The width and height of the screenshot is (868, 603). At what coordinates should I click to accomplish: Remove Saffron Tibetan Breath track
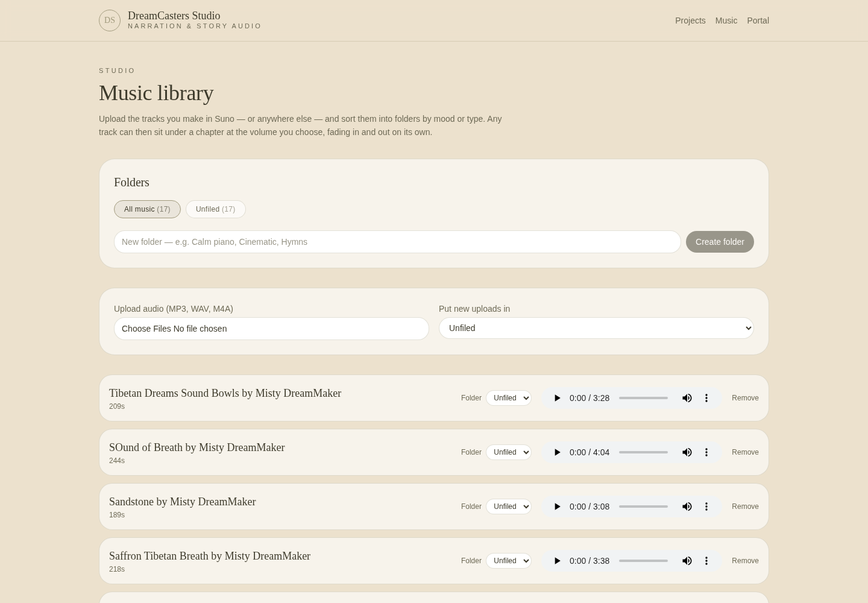[745, 561]
